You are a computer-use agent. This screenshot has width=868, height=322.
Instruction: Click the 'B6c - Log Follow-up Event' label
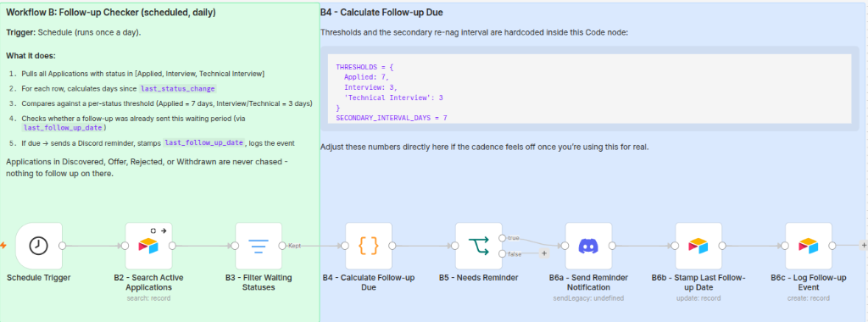[x=809, y=283]
